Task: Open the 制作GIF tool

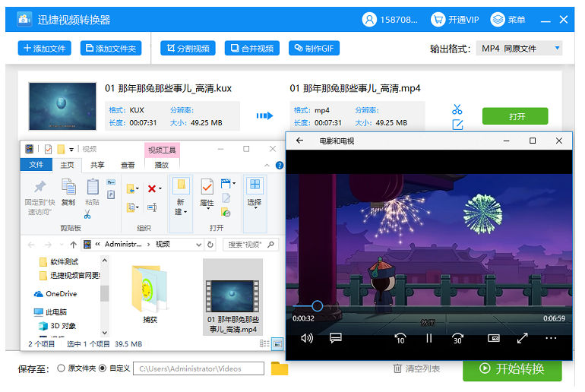Action: [x=314, y=48]
